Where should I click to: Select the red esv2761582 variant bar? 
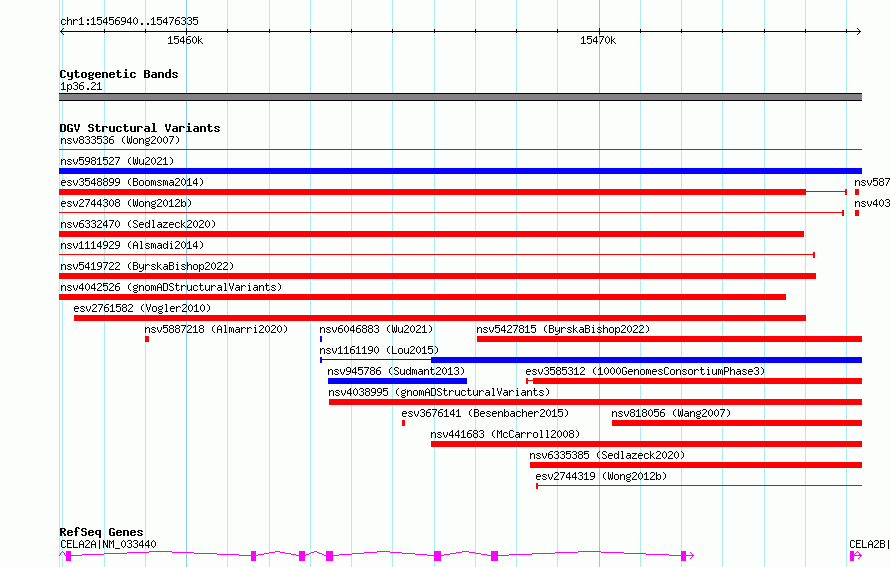point(440,318)
